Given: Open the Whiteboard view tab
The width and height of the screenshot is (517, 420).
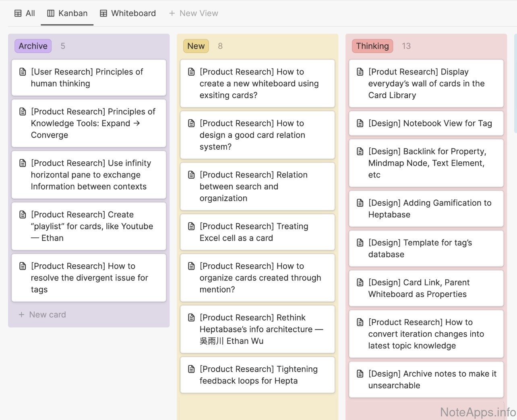Looking at the screenshot, I should pyautogui.click(x=128, y=13).
